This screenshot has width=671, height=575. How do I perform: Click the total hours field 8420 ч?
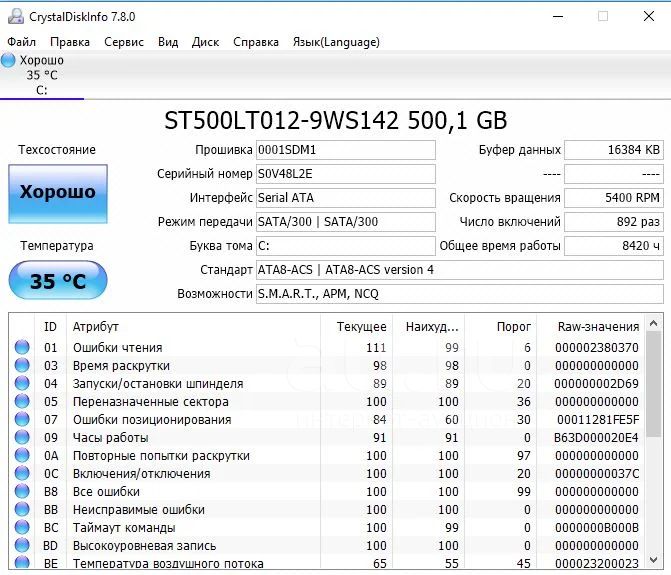click(x=614, y=246)
